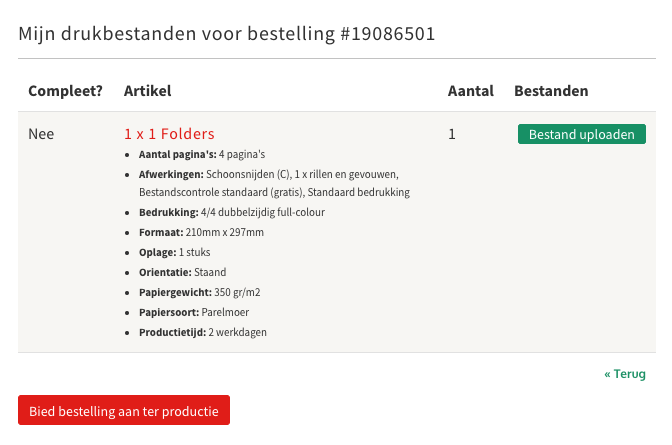
Task: Select the Aantal column header
Action: (471, 91)
